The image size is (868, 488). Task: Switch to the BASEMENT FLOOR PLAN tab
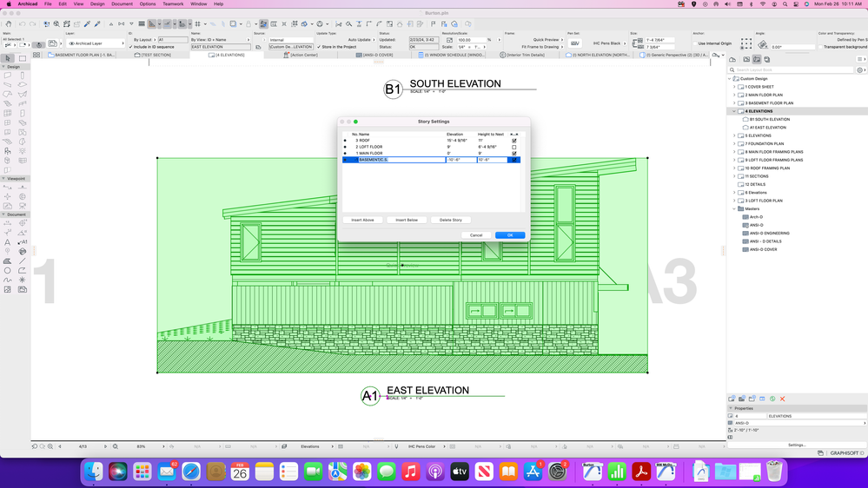pyautogui.click(x=83, y=55)
